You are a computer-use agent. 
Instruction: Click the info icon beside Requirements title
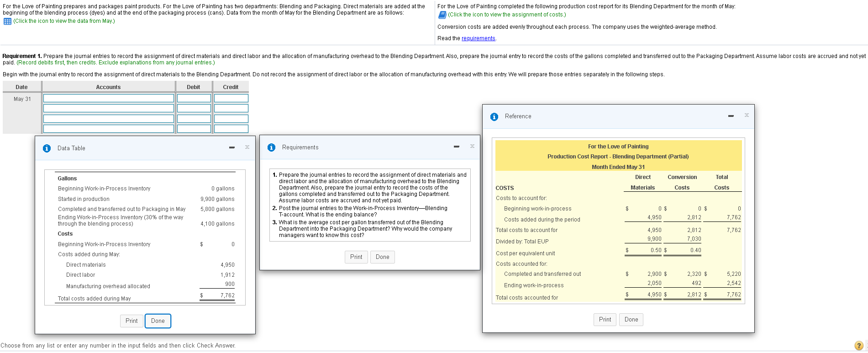pyautogui.click(x=271, y=148)
